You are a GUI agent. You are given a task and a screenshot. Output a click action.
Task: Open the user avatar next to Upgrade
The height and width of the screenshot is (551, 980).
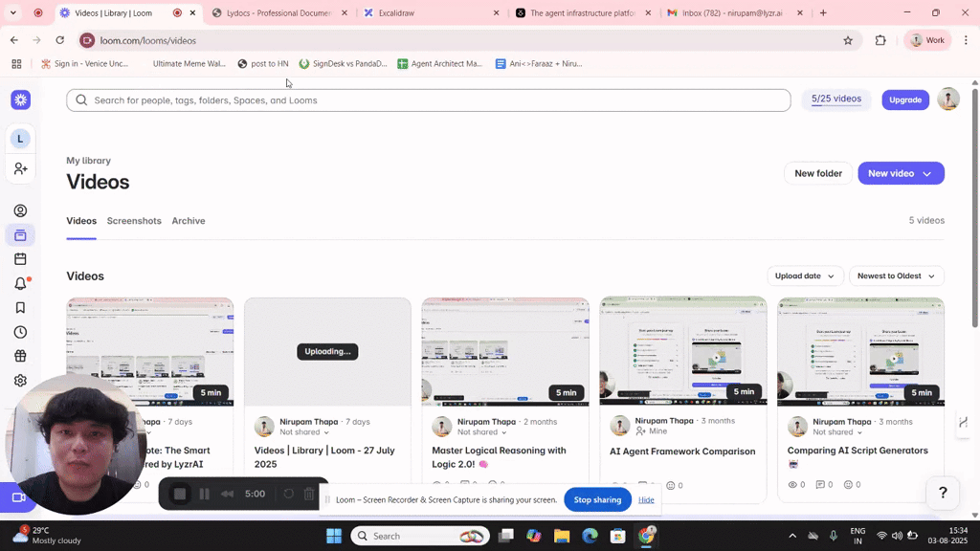click(x=948, y=99)
